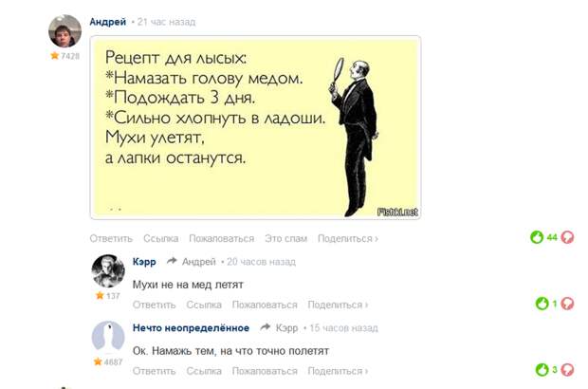Report Андрей's comment via Пожаловаться

coord(222,238)
